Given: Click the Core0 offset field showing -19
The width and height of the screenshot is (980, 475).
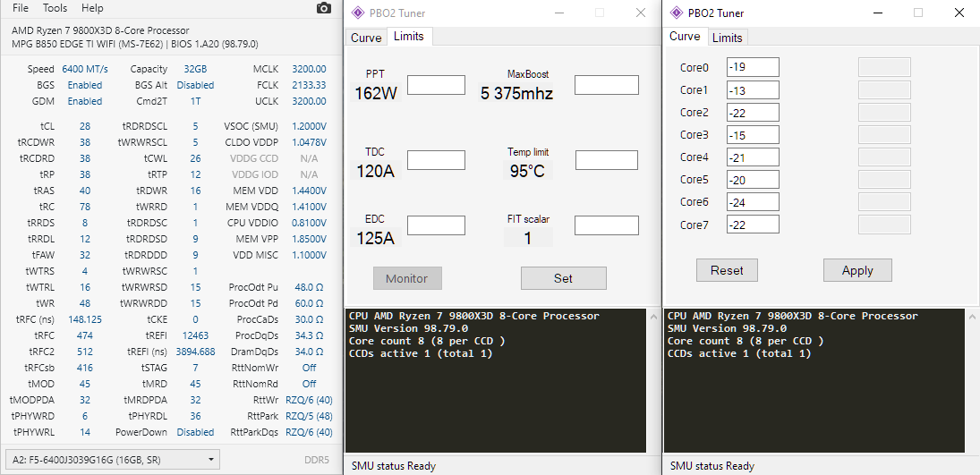Looking at the screenshot, I should pos(754,67).
